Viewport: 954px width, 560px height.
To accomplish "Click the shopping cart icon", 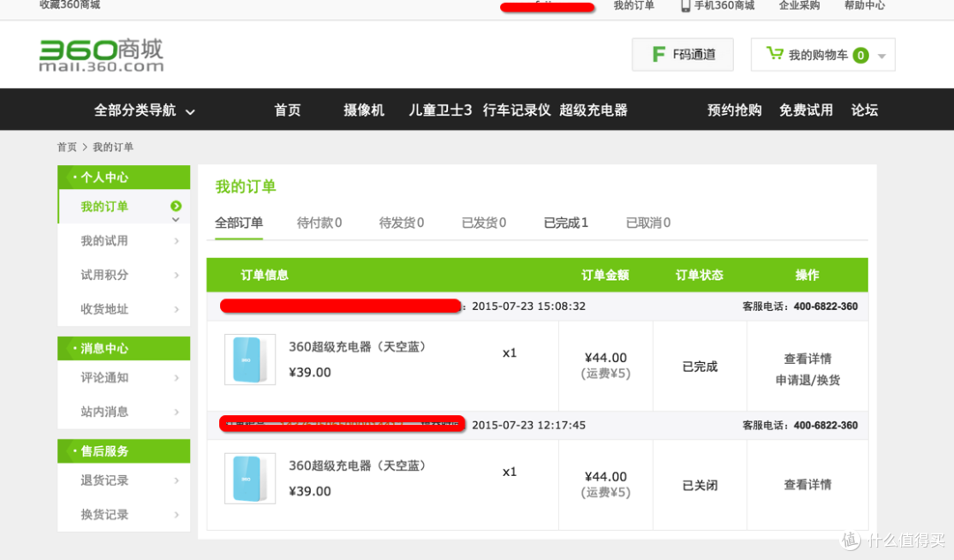I will 775,54.
